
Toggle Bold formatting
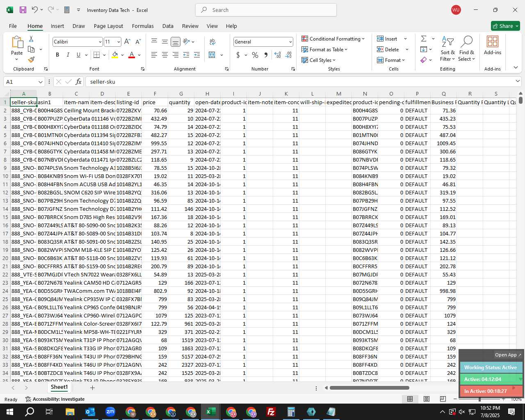[57, 55]
